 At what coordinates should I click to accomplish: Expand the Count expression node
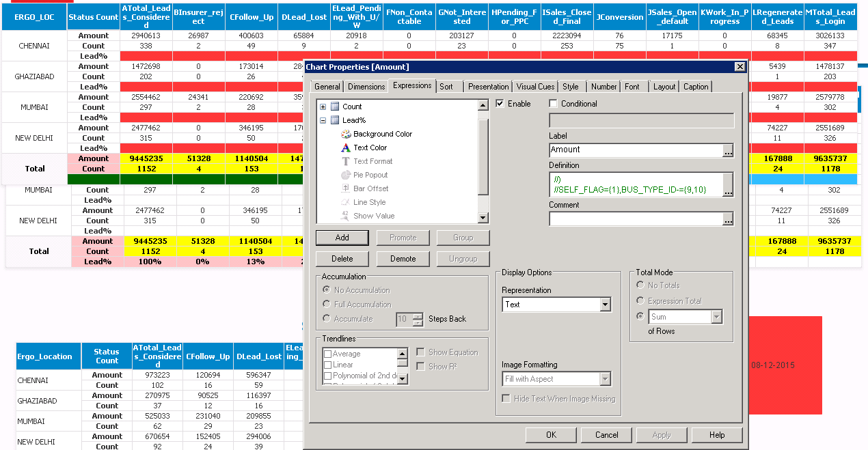[x=323, y=107]
